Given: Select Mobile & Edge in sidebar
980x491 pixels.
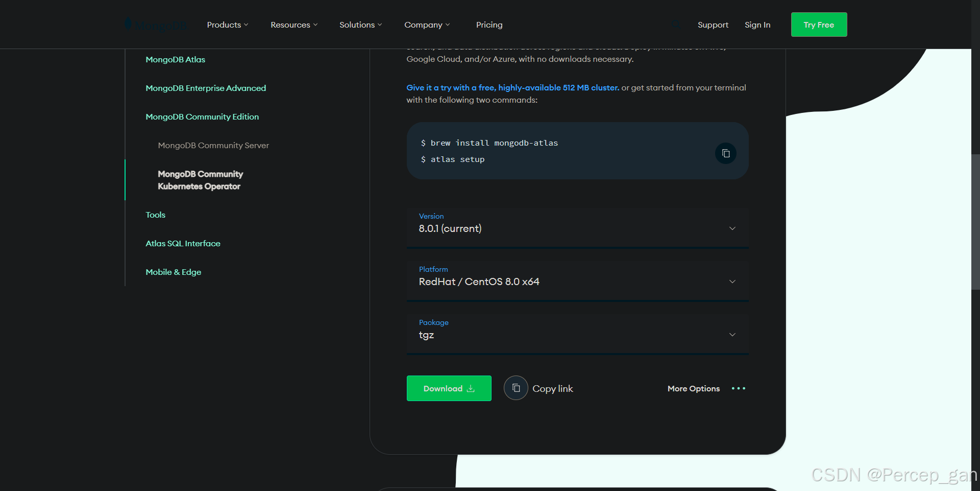Looking at the screenshot, I should click(173, 272).
